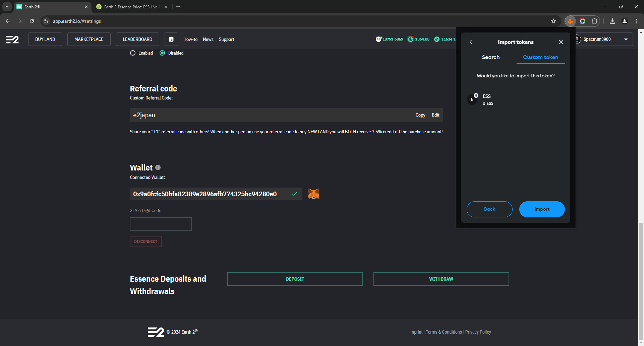Screen dimensions: 644x346
Task: Select the Enabled radio option
Action: pyautogui.click(x=133, y=53)
